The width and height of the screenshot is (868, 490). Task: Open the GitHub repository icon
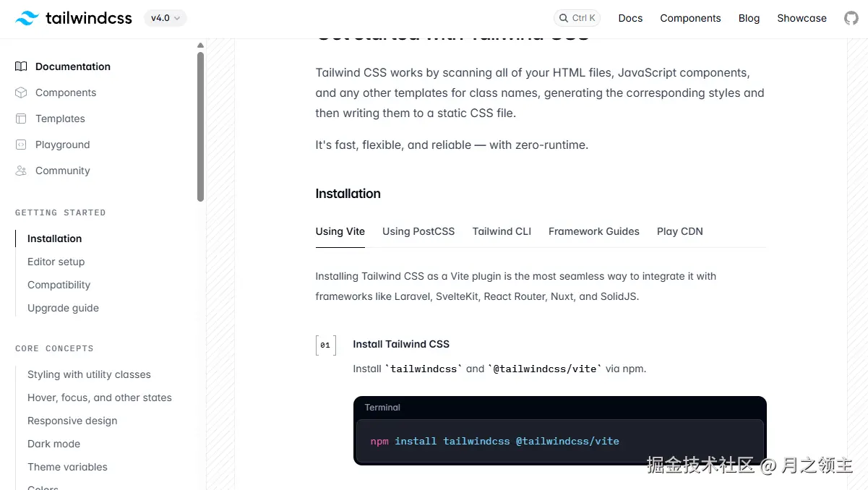point(851,18)
